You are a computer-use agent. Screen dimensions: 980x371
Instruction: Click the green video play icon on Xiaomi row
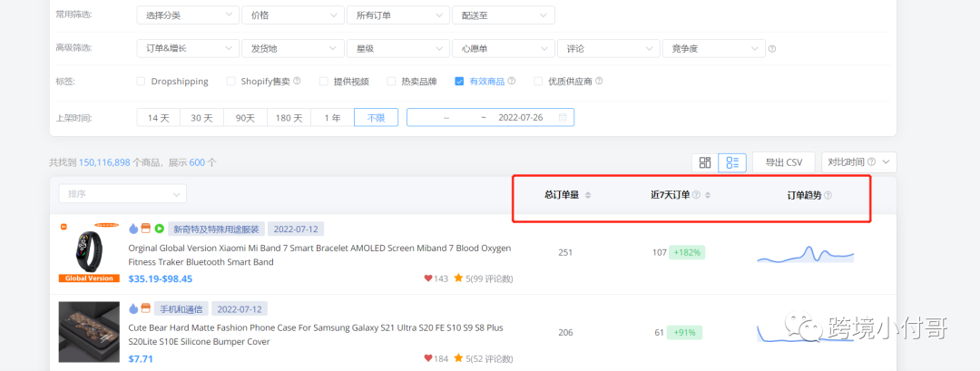click(x=159, y=229)
